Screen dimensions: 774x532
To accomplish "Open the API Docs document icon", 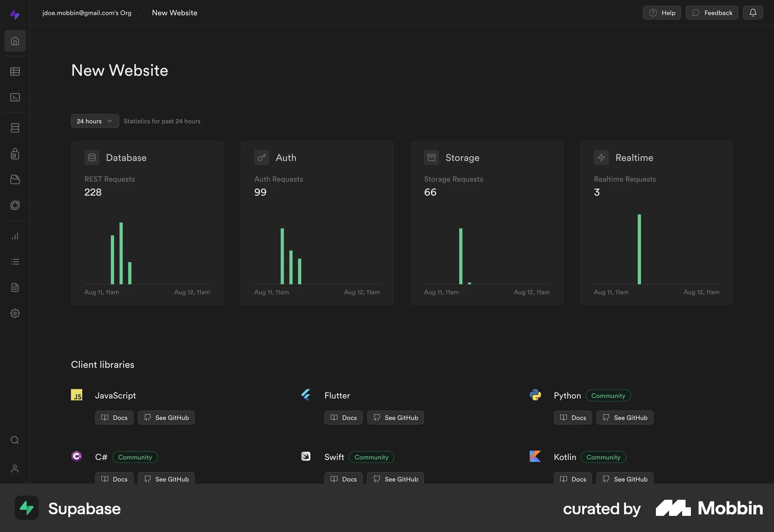I will click(15, 288).
